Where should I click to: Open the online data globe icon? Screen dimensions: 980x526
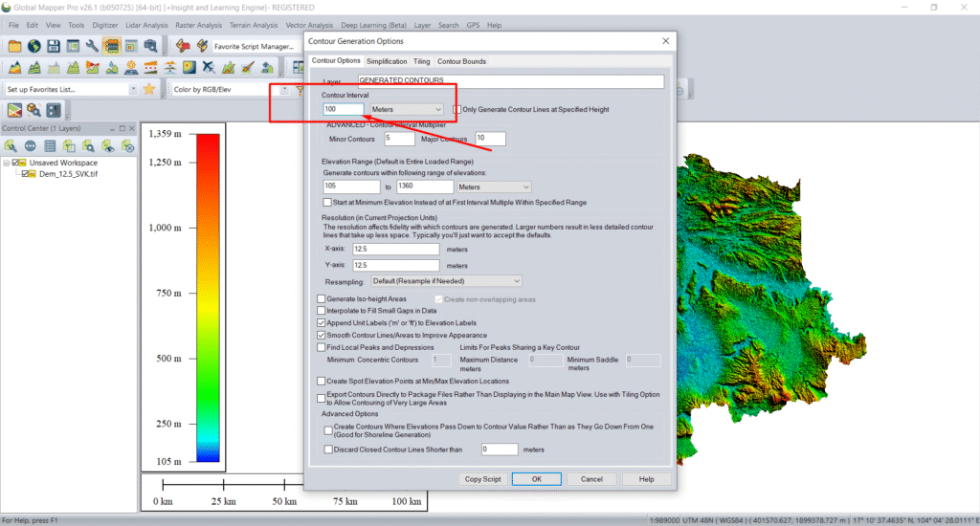[33, 46]
